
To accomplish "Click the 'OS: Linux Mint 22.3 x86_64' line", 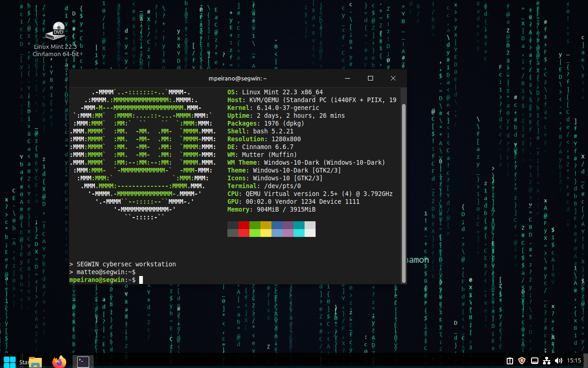I will (275, 92).
